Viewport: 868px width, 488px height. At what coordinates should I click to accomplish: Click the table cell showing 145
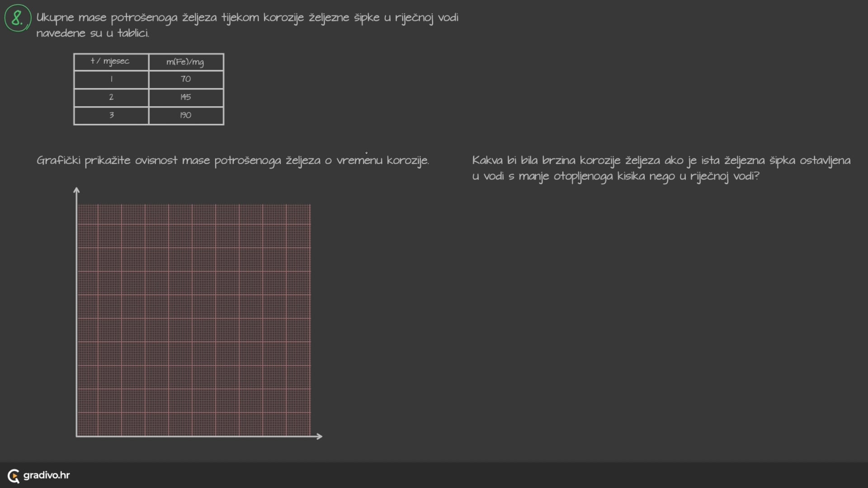[x=186, y=97]
